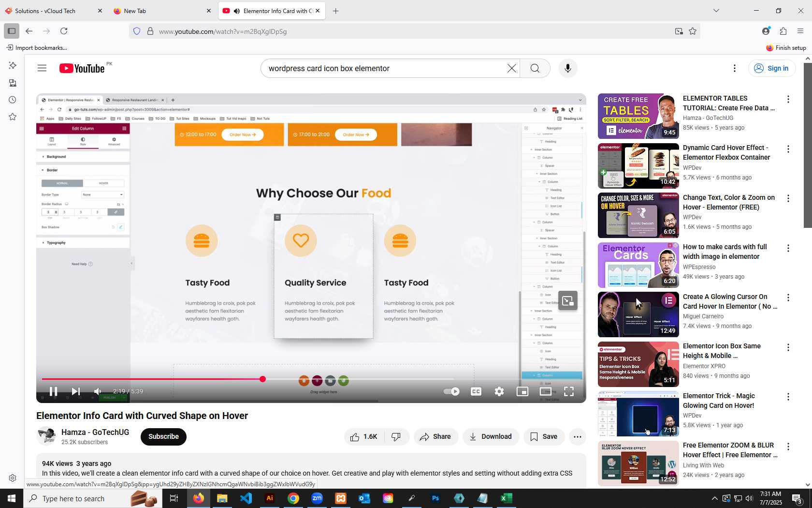Screen dimensions: 812x508
Task: Open more actions menu below video
Action: point(578,436)
